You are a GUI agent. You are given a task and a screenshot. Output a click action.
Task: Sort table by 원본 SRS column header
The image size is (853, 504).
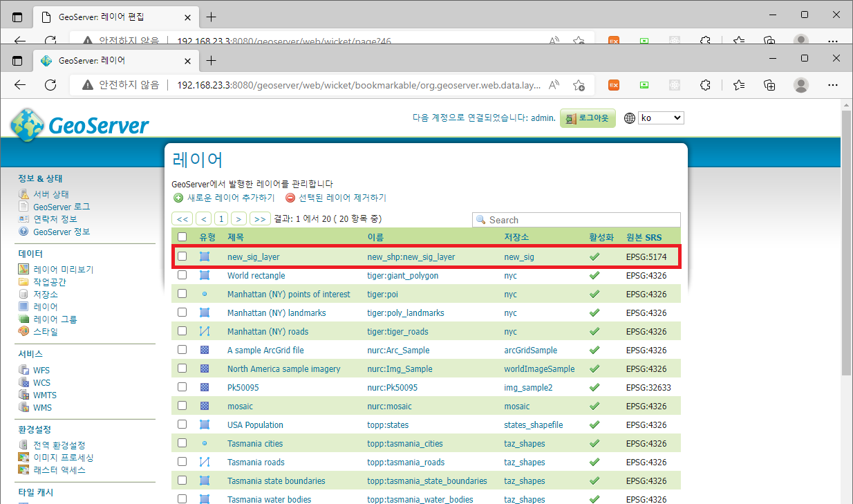(x=644, y=237)
